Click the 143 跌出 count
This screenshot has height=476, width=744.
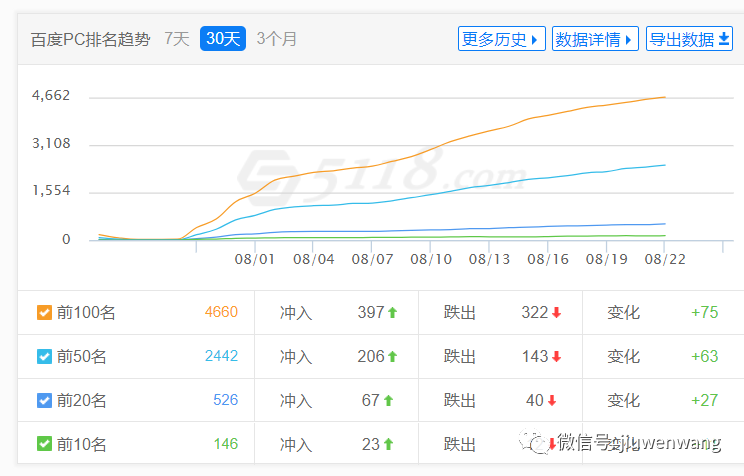point(535,356)
